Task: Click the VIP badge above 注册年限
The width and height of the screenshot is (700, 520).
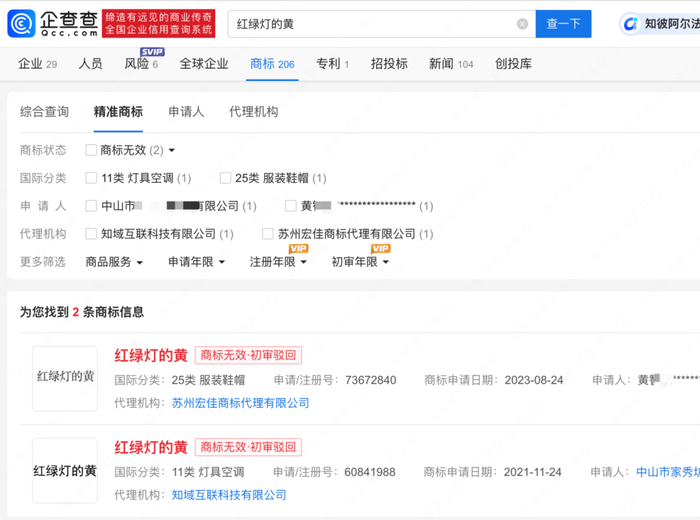Action: pyautogui.click(x=298, y=249)
